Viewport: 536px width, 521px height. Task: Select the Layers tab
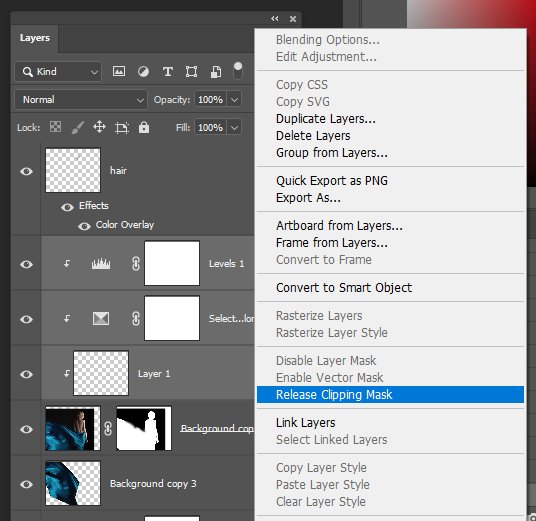(35, 38)
